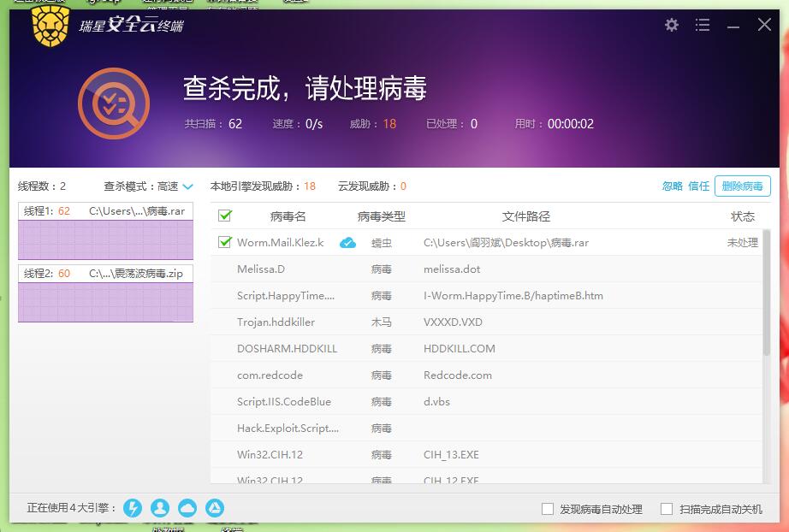
Task: Click the cloud engine icon
Action: coord(187,508)
